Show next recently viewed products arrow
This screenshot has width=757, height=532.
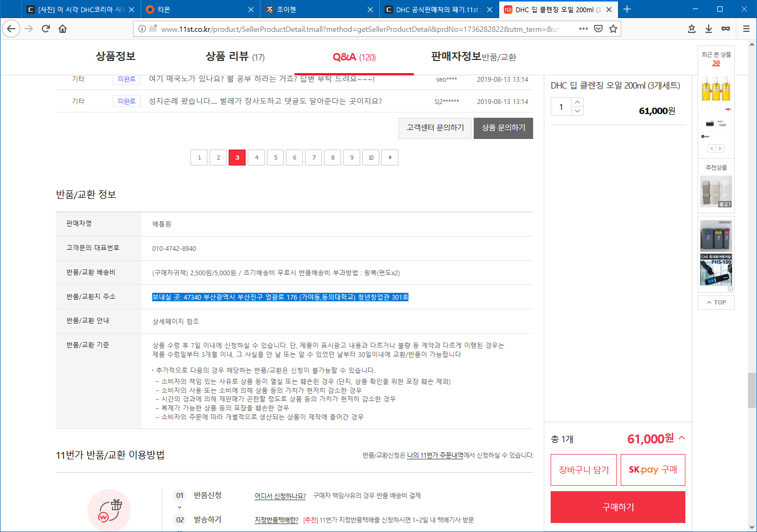(x=720, y=149)
